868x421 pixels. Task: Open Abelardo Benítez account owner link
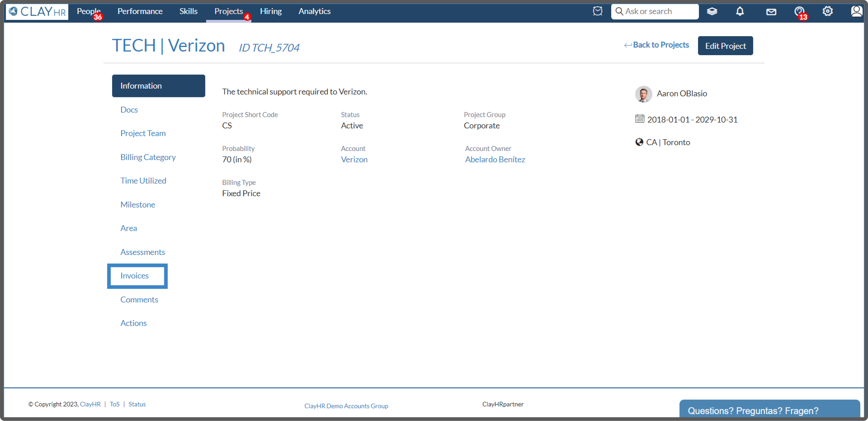(x=495, y=160)
